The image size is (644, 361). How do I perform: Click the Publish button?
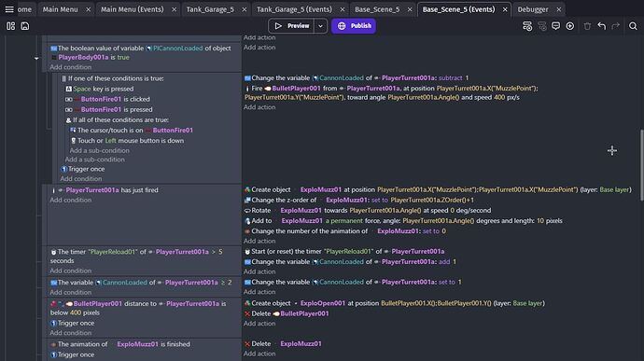[x=354, y=26]
